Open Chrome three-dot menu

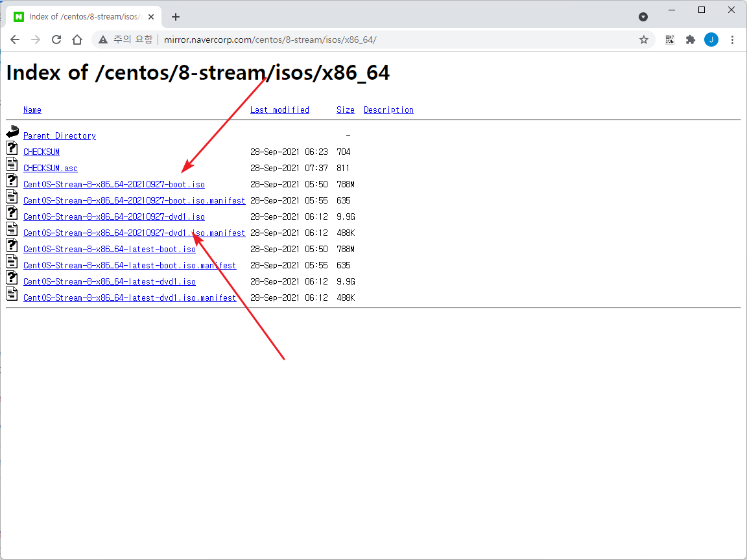pyautogui.click(x=732, y=40)
